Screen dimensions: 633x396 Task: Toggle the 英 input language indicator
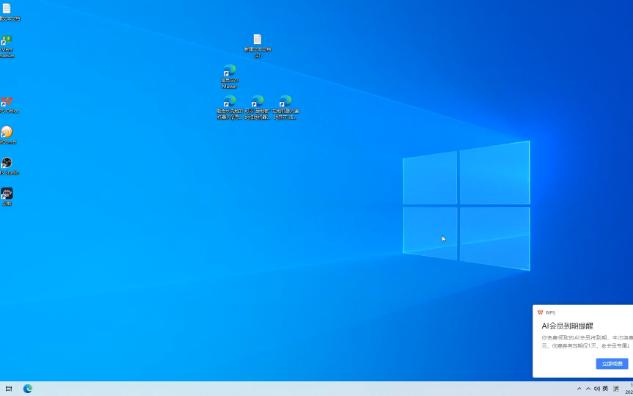[606, 389]
